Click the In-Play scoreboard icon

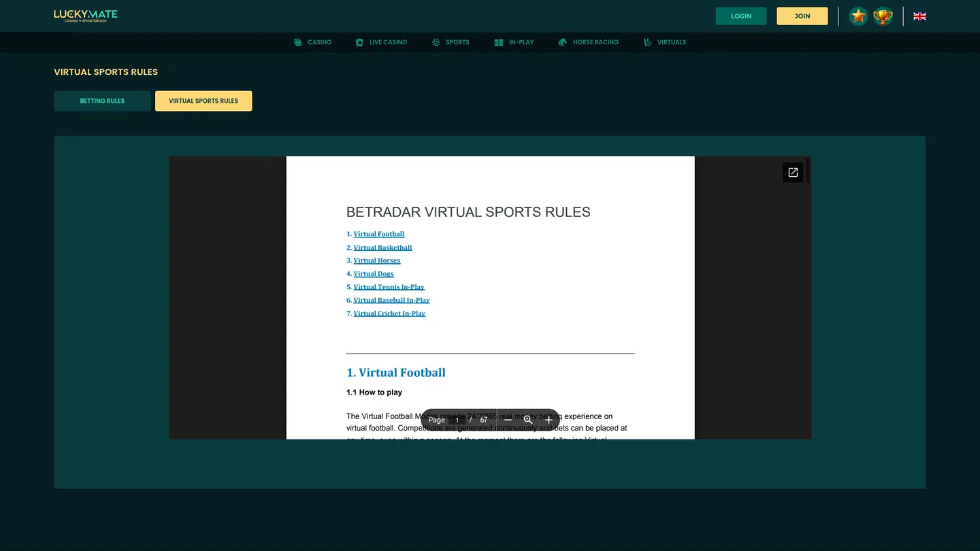coord(499,42)
